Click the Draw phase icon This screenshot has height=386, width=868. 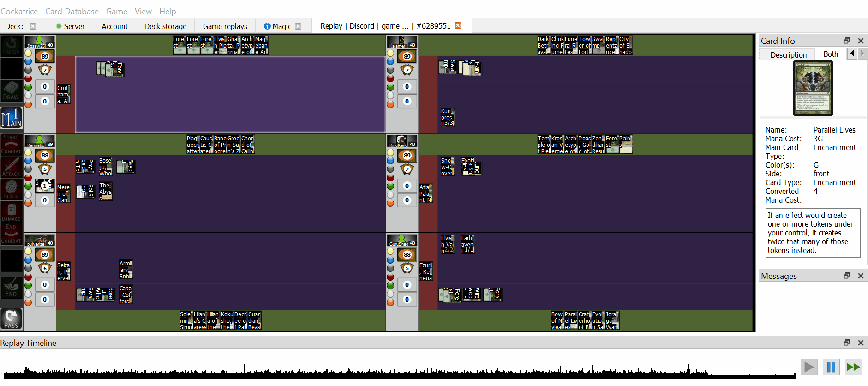11,91
